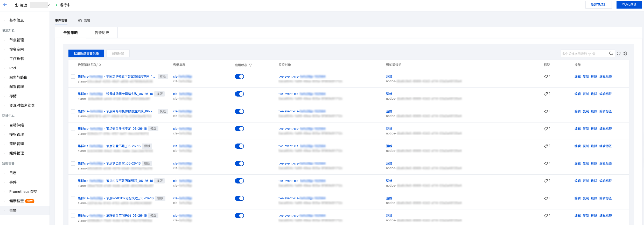Check the box for 清理磁盘空间失败 row

click(x=73, y=216)
